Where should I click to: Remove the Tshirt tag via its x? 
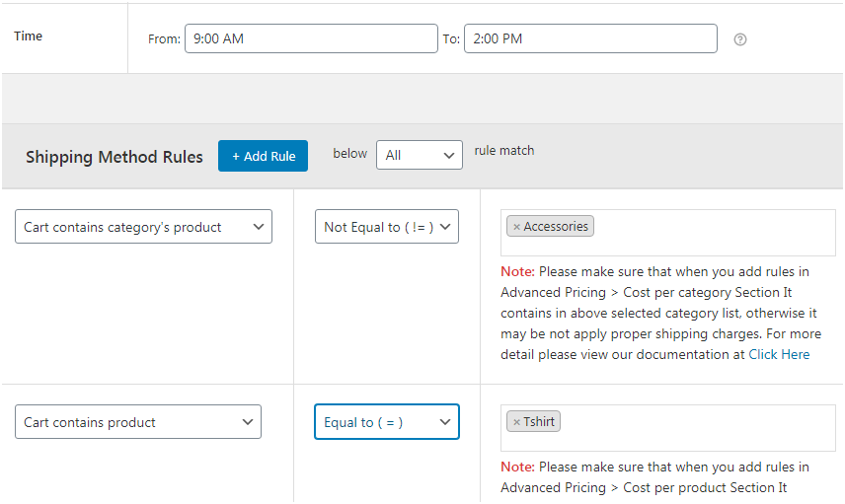tap(516, 422)
